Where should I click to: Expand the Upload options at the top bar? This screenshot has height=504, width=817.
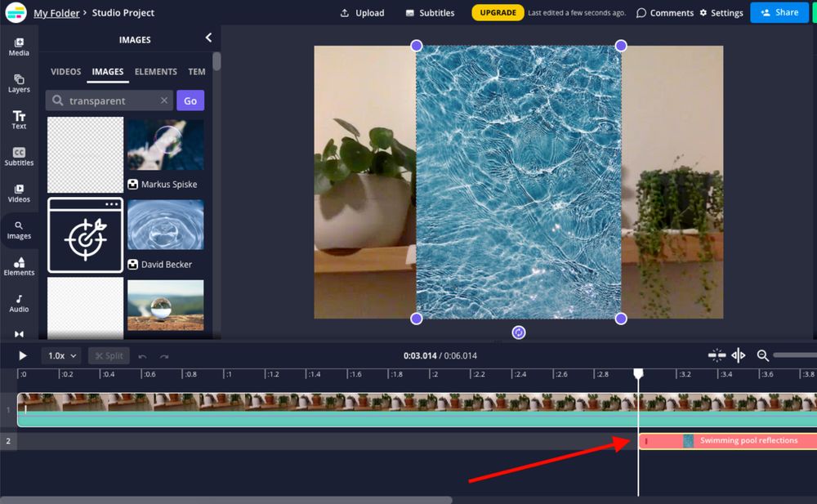click(362, 12)
